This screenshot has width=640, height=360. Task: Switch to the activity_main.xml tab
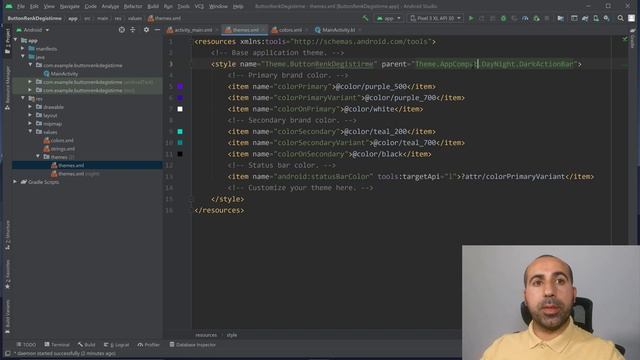point(192,30)
